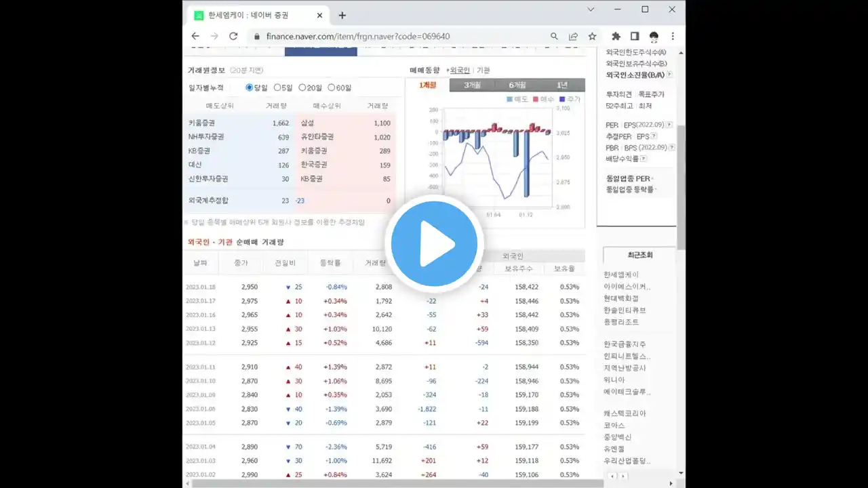This screenshot has width=868, height=488.
Task: Click the 기관 link beside 매매동향
Action: 483,70
